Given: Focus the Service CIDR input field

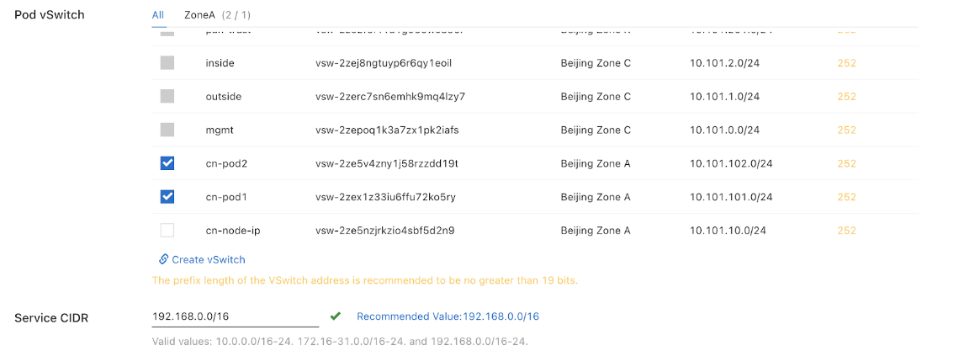Looking at the screenshot, I should (235, 316).
